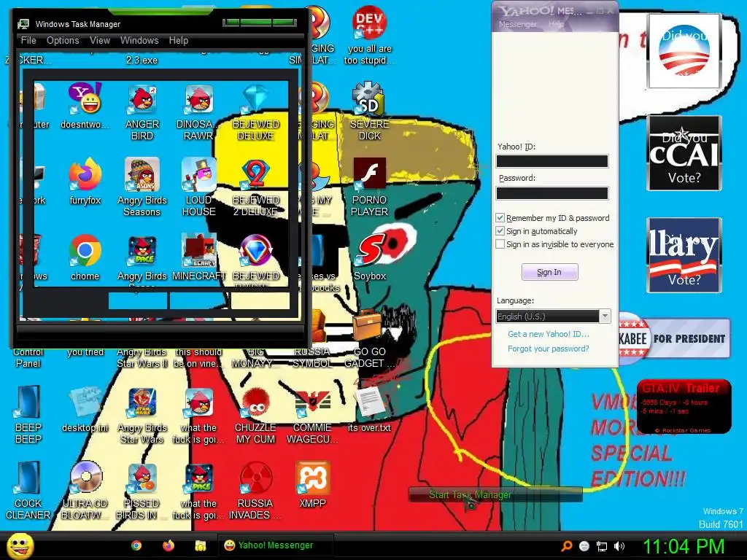Image resolution: width=747 pixels, height=560 pixels.
Task: Open the Options menu in Task Manager
Action: 63,41
